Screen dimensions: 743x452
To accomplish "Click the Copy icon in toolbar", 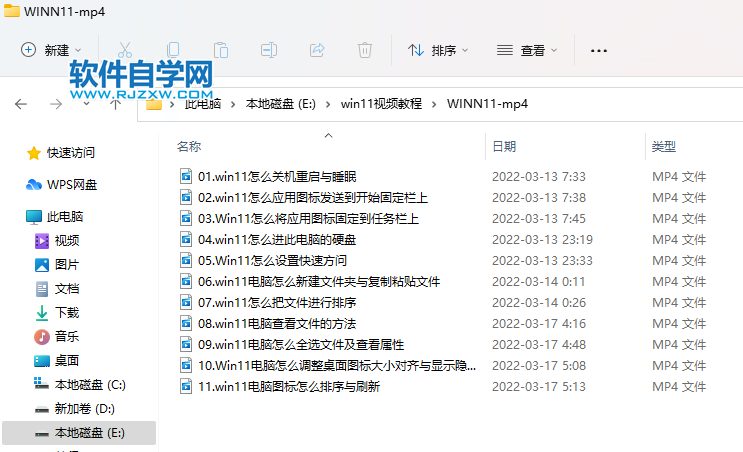I will click(173, 50).
